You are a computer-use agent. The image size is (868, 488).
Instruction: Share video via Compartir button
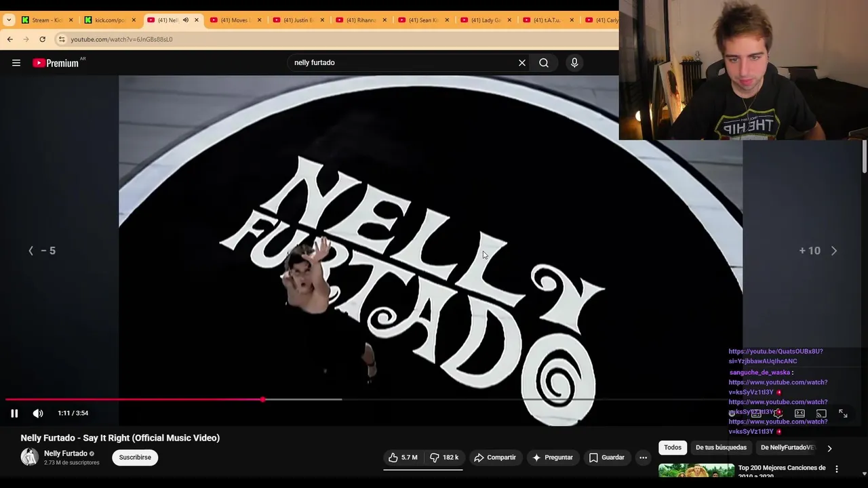[495, 457]
